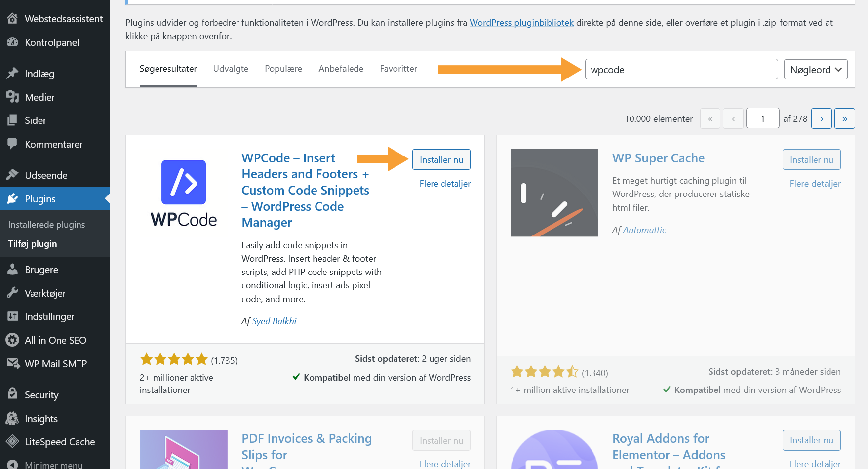Open Installerede plugins submenu item
The height and width of the screenshot is (469, 868).
click(47, 225)
